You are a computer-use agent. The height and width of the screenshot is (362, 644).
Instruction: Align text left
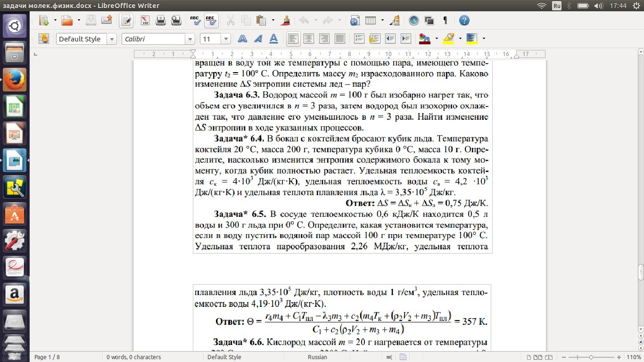(293, 39)
